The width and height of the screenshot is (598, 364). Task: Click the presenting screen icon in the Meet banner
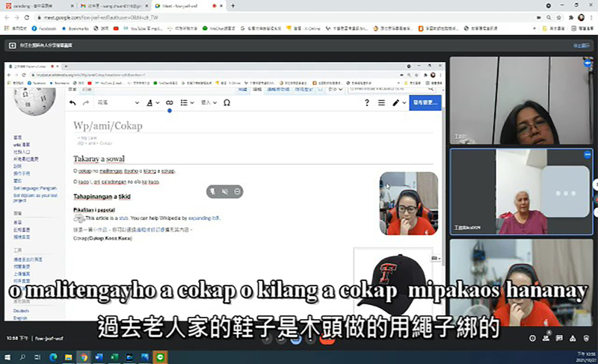(x=12, y=46)
